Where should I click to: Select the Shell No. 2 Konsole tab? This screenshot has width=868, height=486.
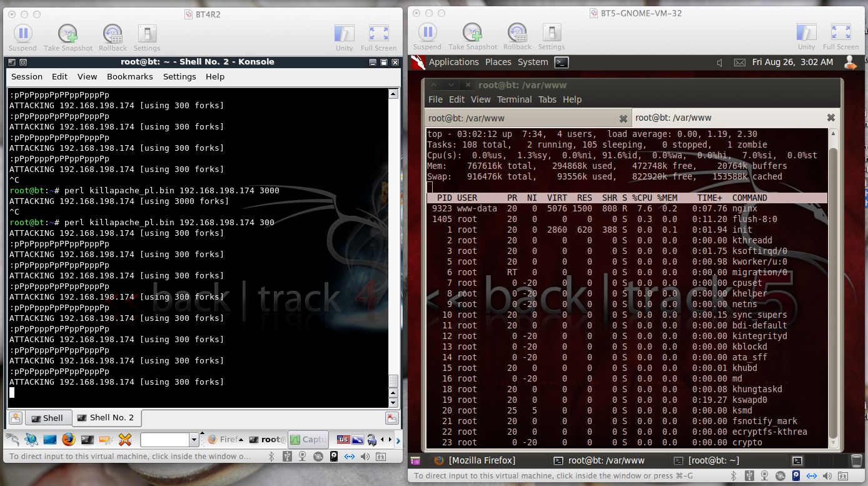click(106, 418)
